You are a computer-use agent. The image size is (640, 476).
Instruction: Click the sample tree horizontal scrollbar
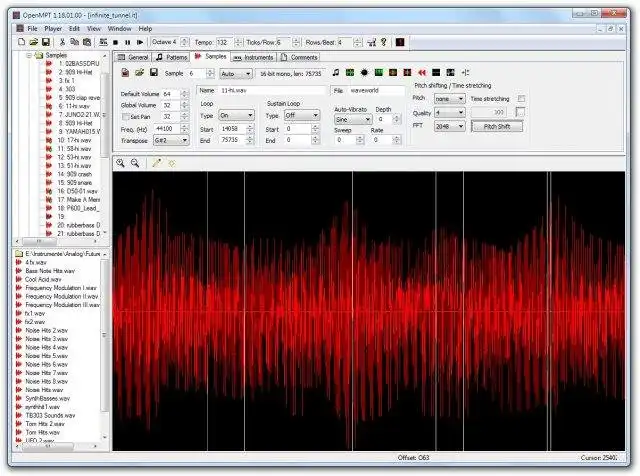[x=57, y=241]
